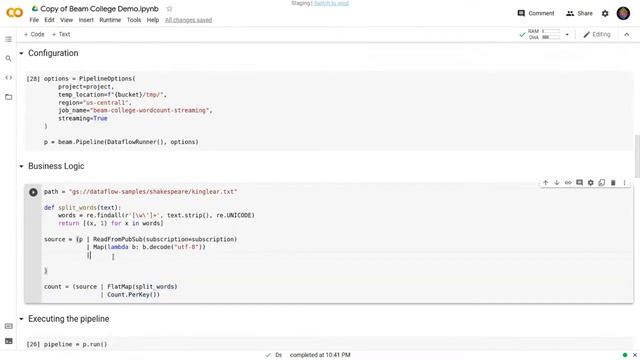Click the 'Executing the pipeline' heading text
Viewport: 640px width, 360px height.
[69, 319]
